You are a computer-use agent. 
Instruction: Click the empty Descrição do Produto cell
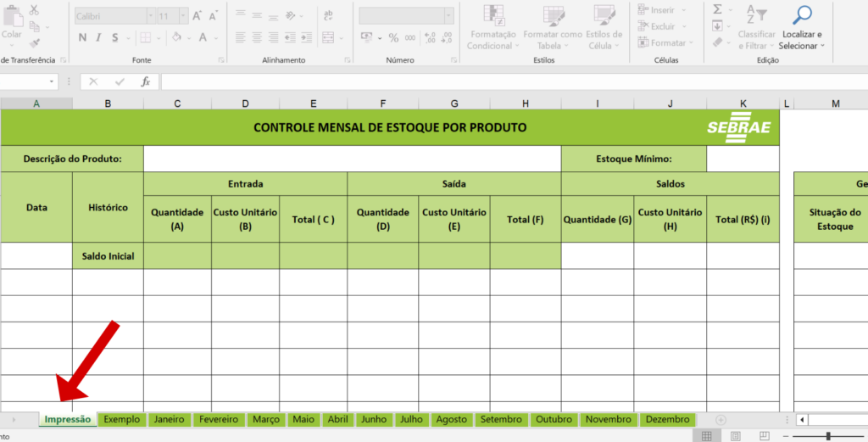pyautogui.click(x=352, y=159)
